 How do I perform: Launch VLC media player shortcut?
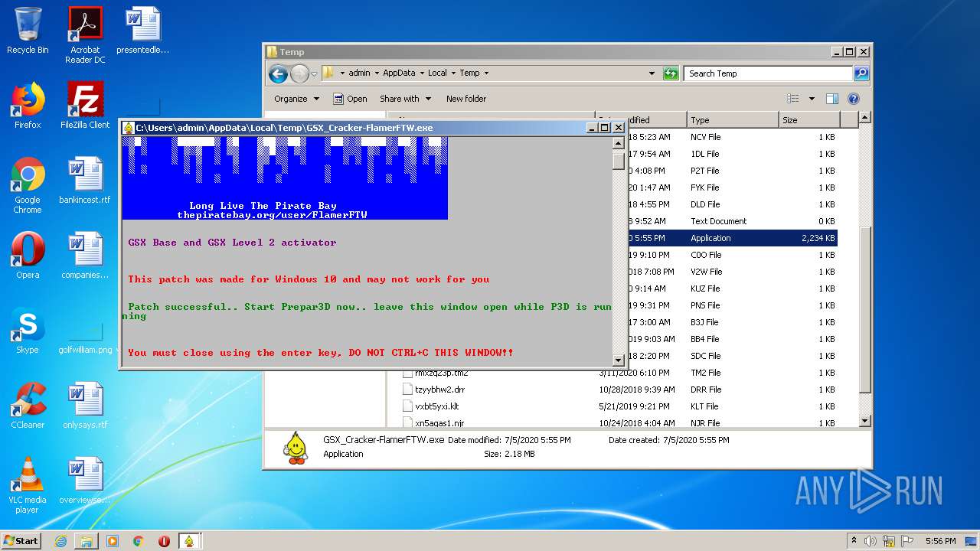[28, 486]
